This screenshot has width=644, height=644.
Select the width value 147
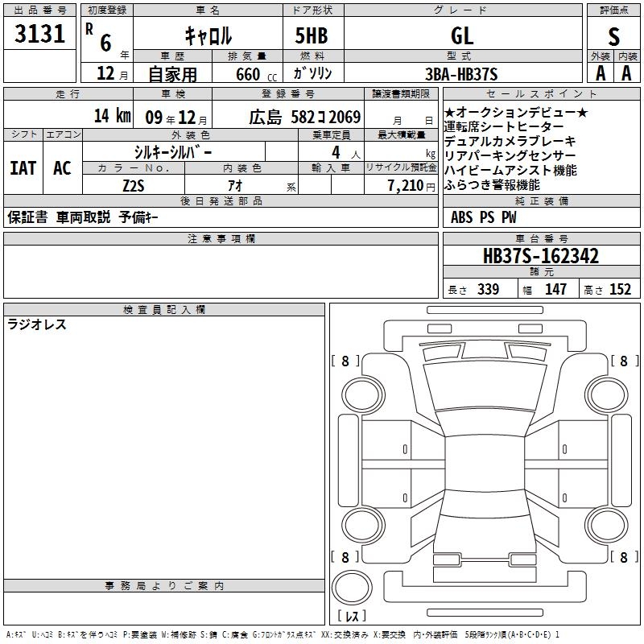555,289
